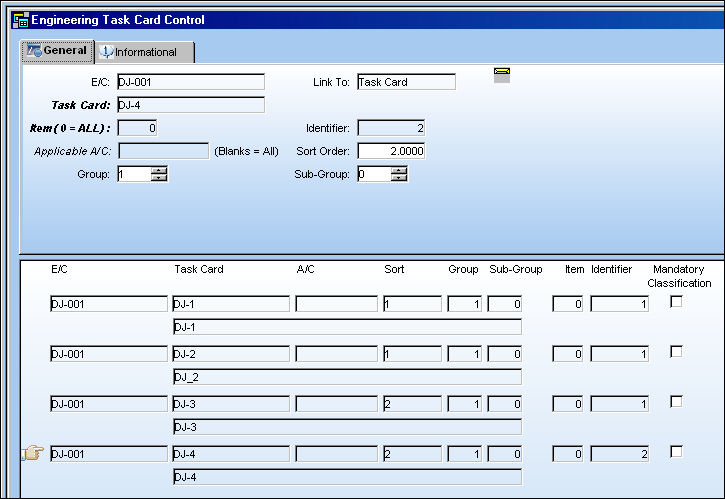Tick Mandatory Classification checkbox for DJ-2 row
This screenshot has width=725, height=499.
point(676,352)
